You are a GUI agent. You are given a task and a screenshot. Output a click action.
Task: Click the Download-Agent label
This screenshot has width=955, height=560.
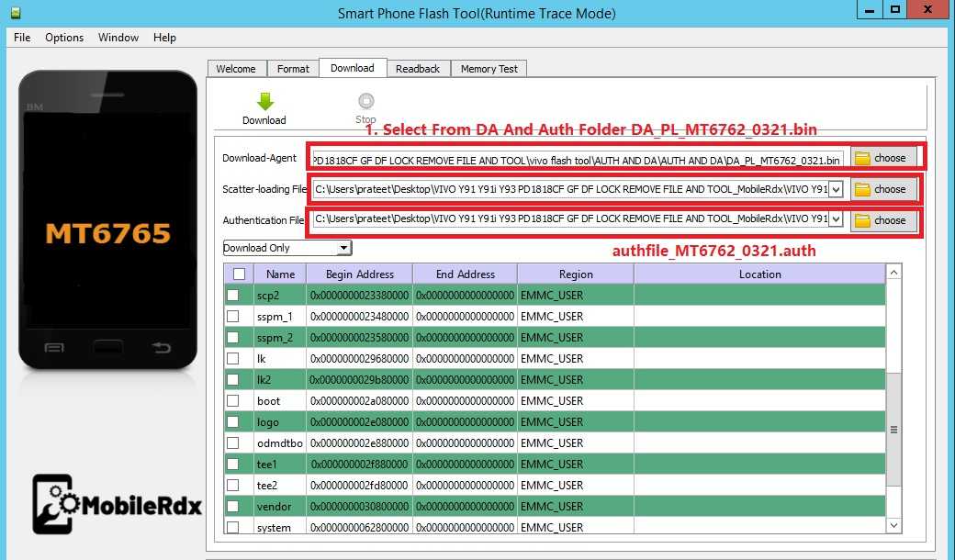tap(259, 158)
